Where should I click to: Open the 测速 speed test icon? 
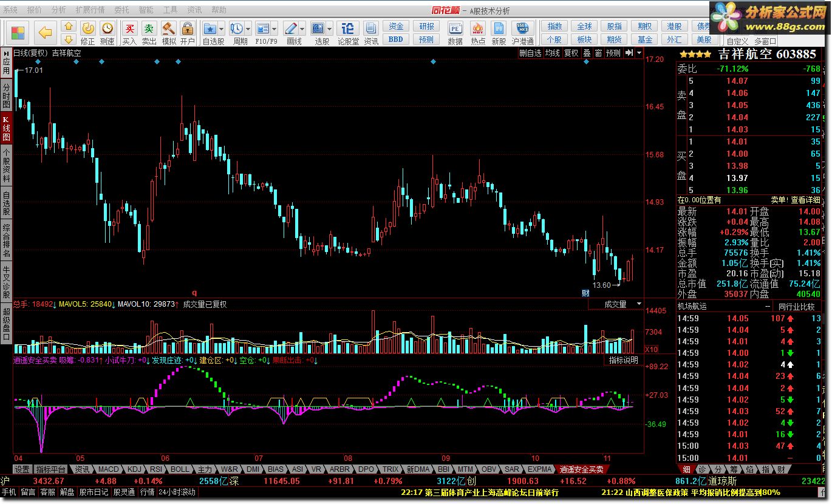107,33
